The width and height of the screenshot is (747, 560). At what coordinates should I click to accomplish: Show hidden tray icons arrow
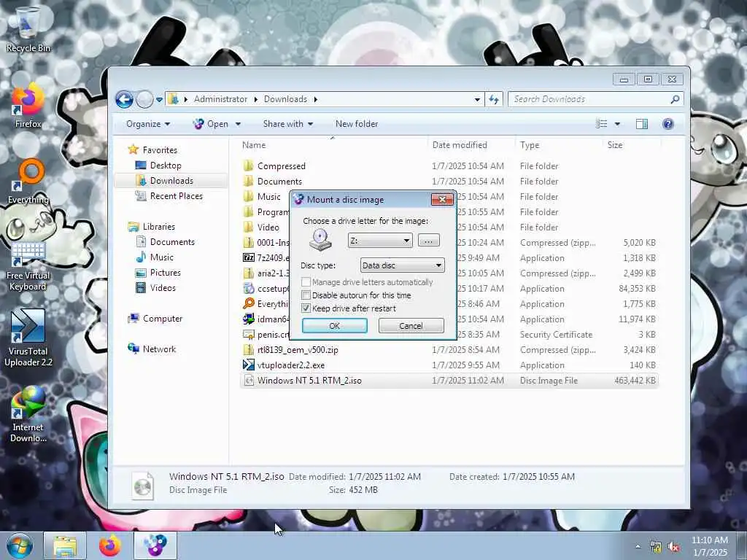click(638, 547)
